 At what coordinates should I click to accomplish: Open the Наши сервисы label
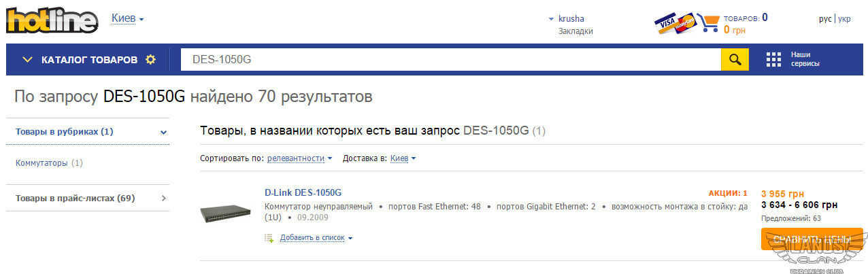point(805,59)
